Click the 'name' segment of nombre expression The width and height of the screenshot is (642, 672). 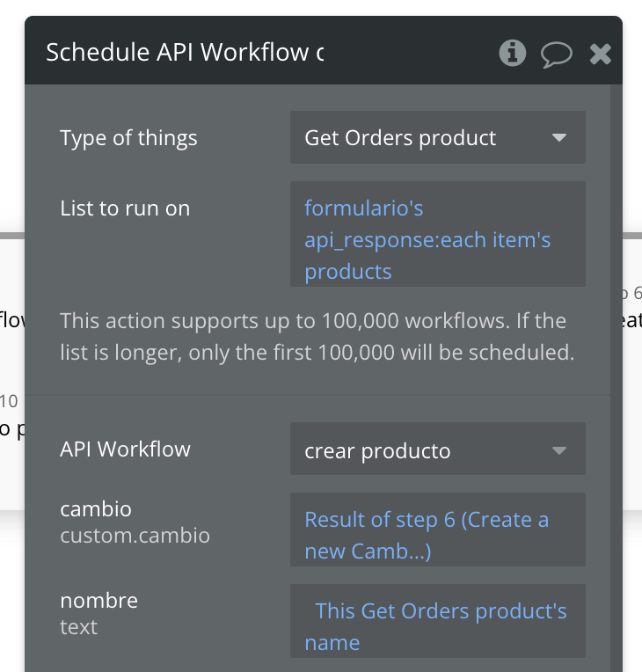(x=332, y=643)
